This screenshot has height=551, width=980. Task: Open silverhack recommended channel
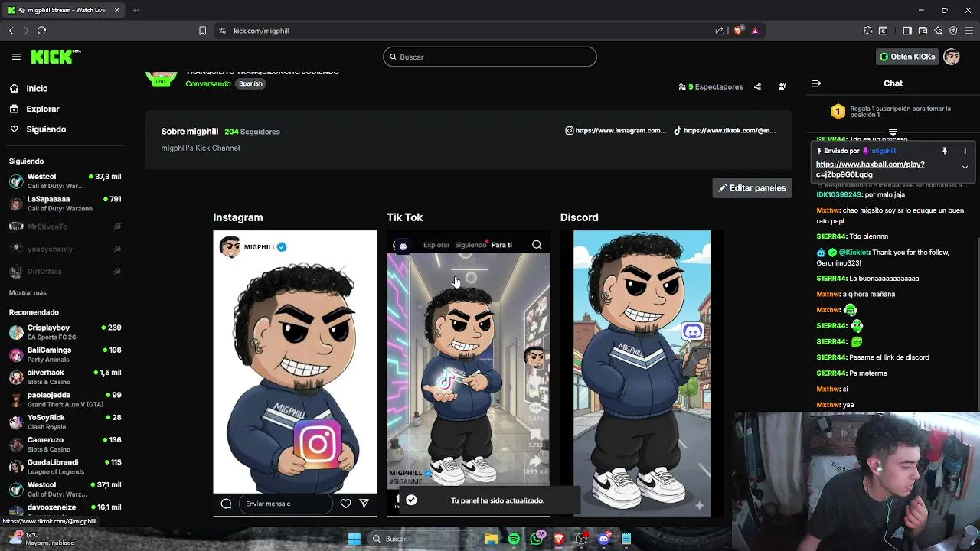65,377
